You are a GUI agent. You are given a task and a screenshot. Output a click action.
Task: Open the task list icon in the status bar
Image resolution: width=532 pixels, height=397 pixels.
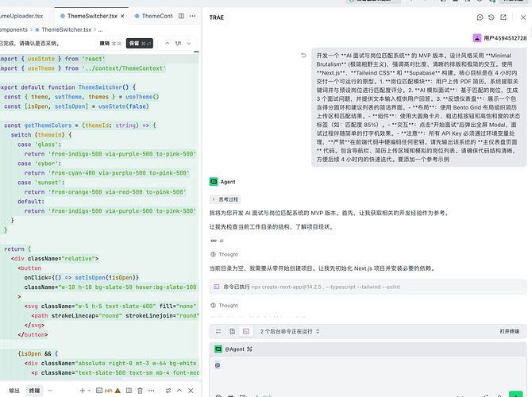(218, 331)
